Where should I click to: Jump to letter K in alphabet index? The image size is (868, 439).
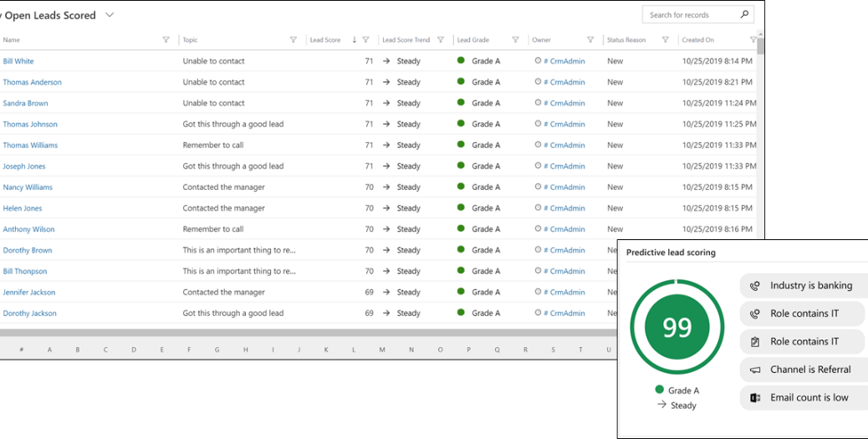(326, 350)
